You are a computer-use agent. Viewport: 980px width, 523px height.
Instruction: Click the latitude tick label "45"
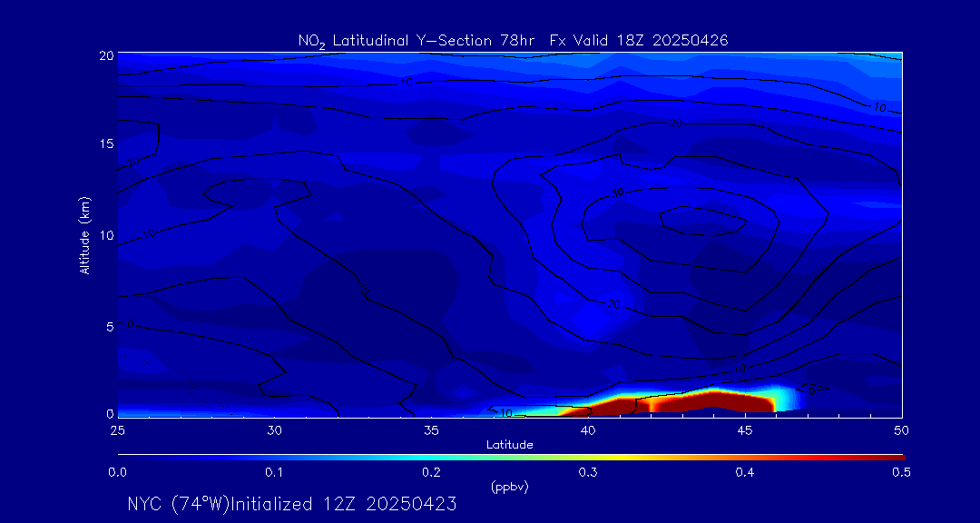[745, 430]
